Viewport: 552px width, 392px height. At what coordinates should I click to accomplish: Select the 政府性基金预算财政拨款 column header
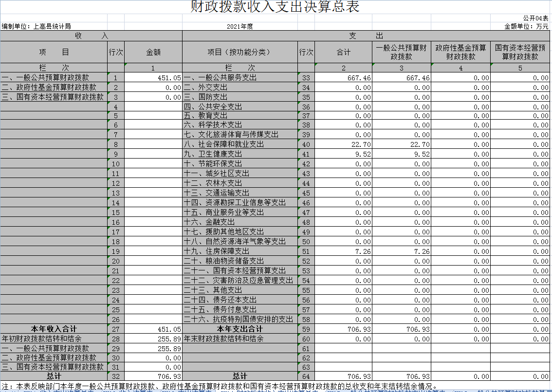pyautogui.click(x=460, y=52)
